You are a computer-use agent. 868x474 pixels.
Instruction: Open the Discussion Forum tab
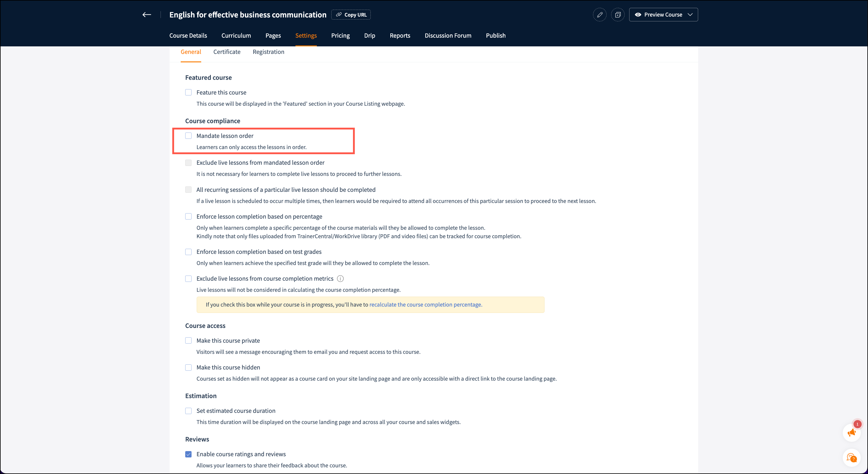tap(448, 35)
